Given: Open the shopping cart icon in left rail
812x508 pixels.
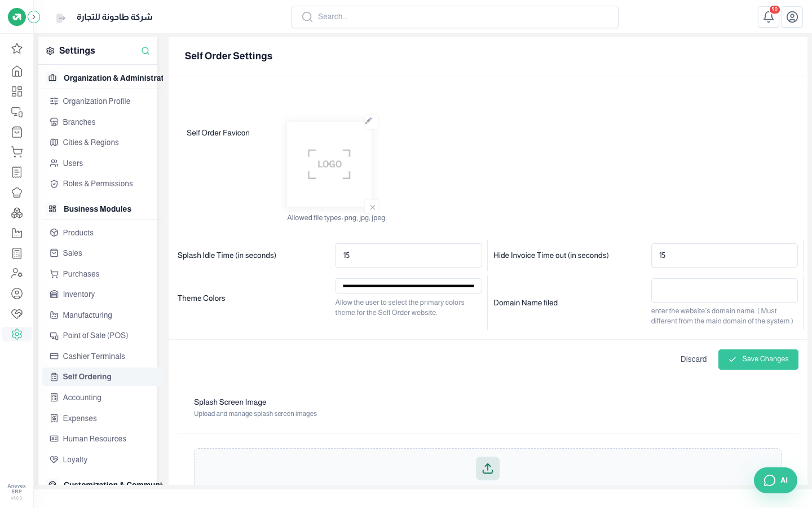Looking at the screenshot, I should pos(17,152).
